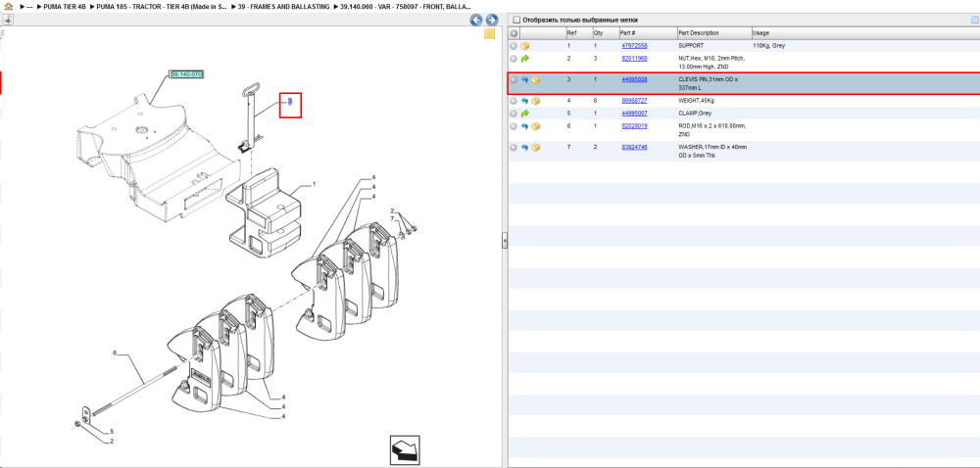Click the 'WEIGHT,45Kg' description text

click(698, 101)
